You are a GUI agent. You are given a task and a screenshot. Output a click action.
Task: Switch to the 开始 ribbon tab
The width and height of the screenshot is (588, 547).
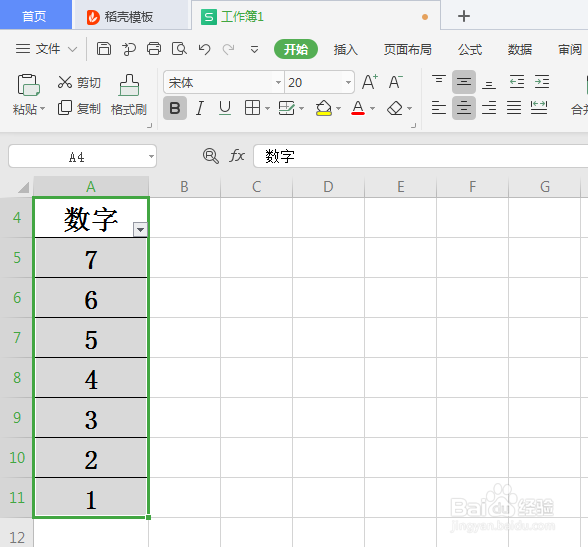[296, 49]
